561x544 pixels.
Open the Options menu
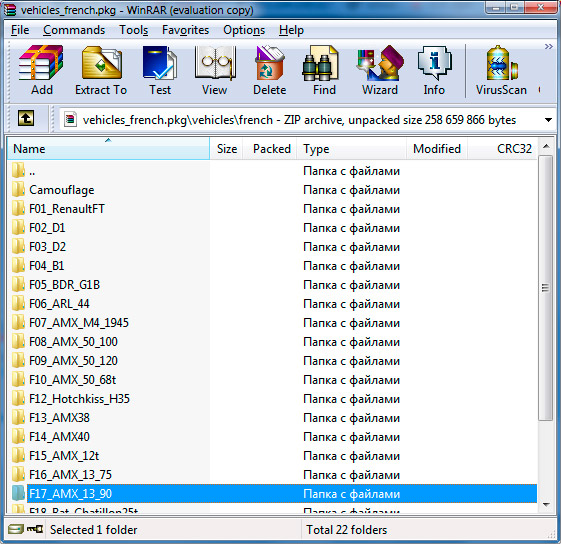244,30
